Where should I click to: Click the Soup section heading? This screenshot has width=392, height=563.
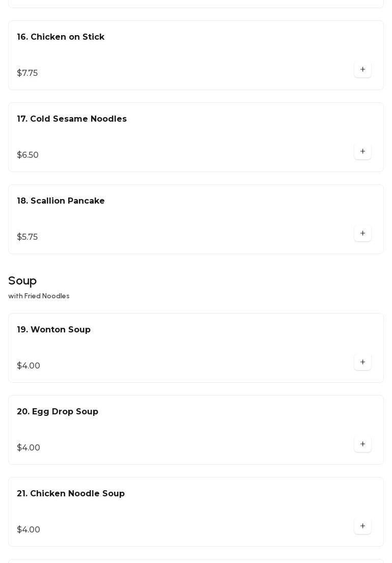[22, 281]
